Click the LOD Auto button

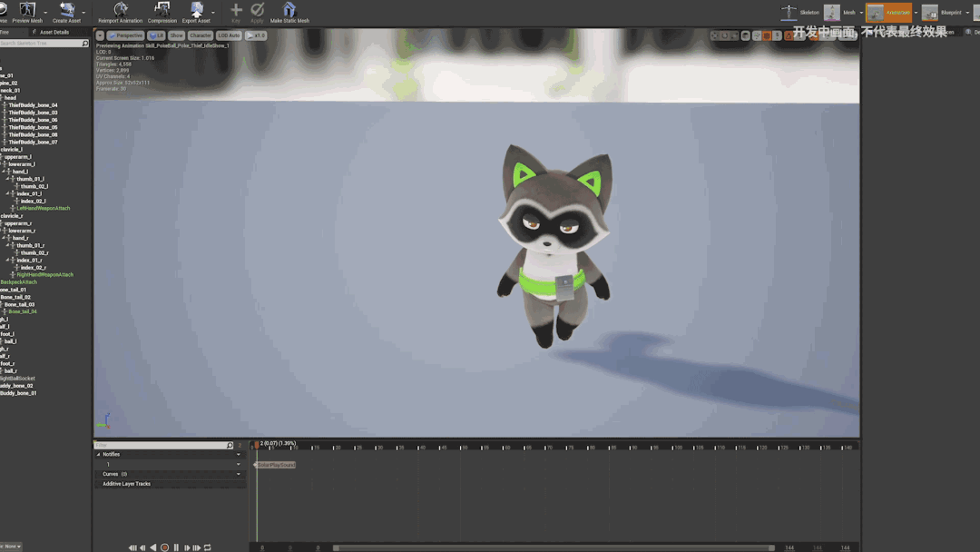(229, 35)
